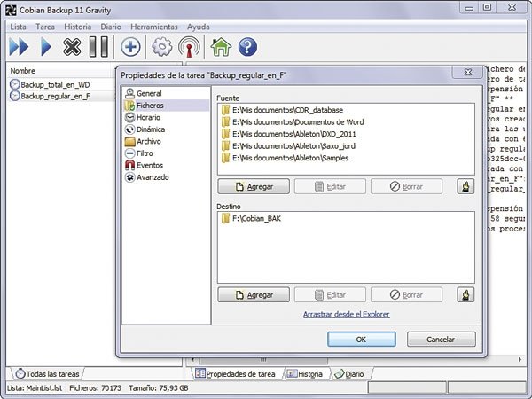Select source folder Ableton\Samples
Image resolution: width=532 pixels, height=399 pixels.
pyautogui.click(x=285, y=158)
